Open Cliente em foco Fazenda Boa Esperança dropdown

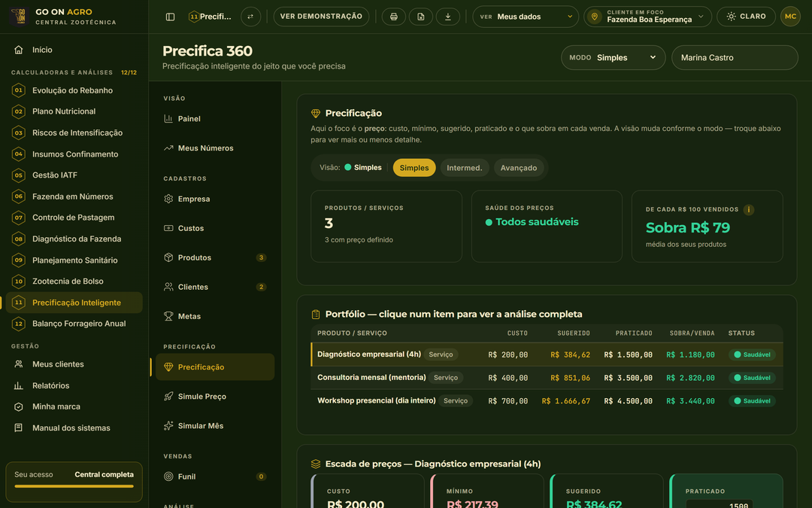pos(647,17)
